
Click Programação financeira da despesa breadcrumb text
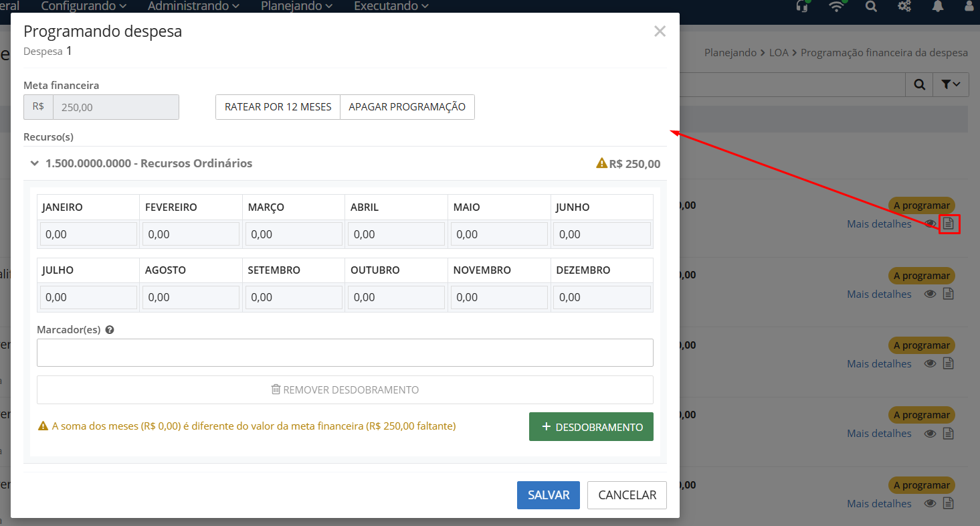(884, 52)
